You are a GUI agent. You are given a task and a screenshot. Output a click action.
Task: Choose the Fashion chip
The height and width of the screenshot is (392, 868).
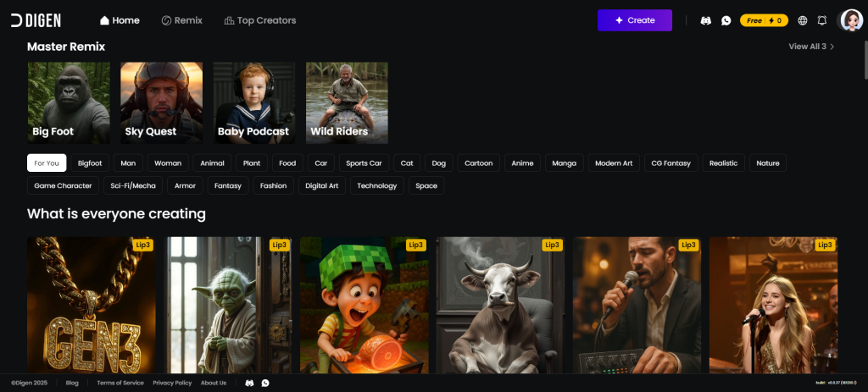[x=274, y=185]
